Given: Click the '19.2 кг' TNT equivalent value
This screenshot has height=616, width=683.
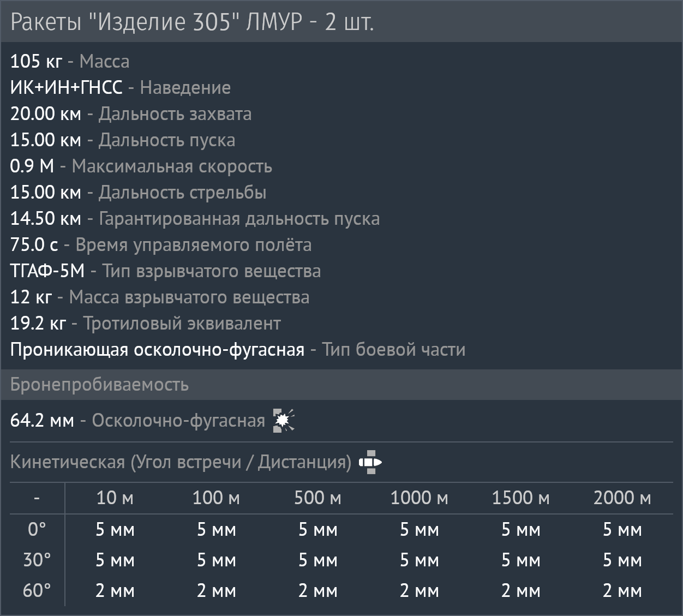Looking at the screenshot, I should click(x=38, y=323).
